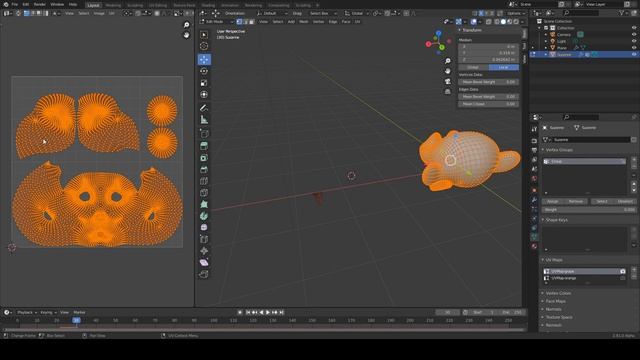
Task: Expand the Texture Space panel
Action: [x=558, y=317]
